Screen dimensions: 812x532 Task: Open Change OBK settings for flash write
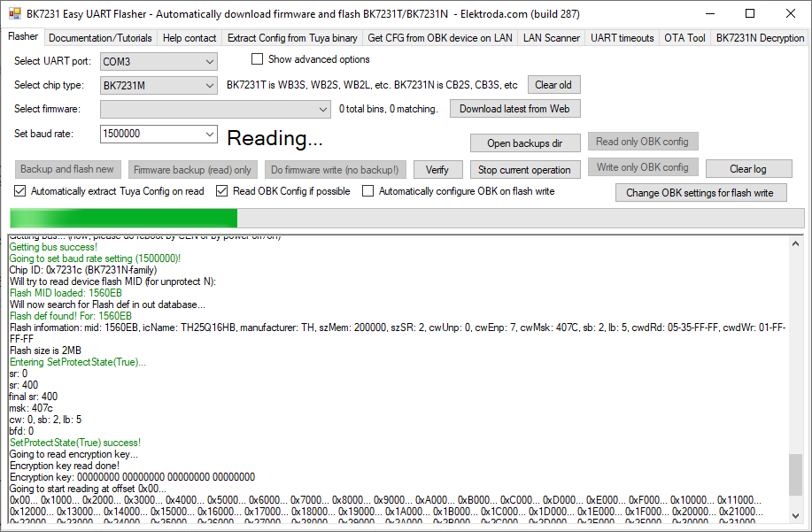coord(700,192)
